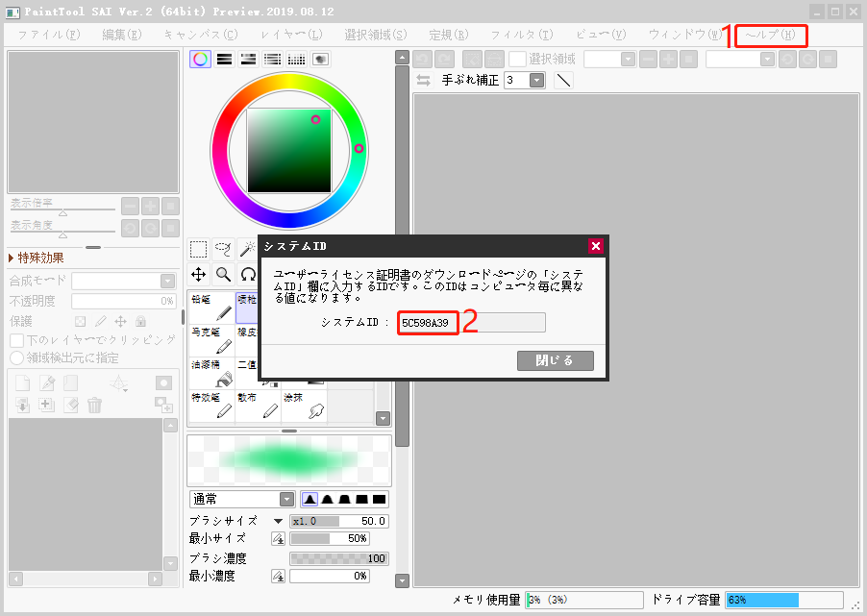Close the システムID dialog with X
The image size is (867, 616).
pos(596,246)
